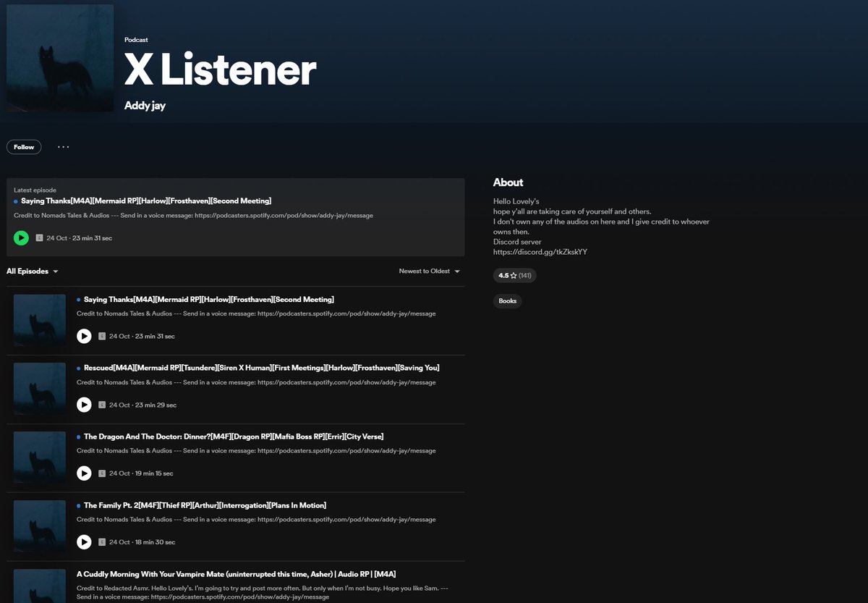Click the Latest episode label
Screen dimensions: 868x603
(x=35, y=190)
